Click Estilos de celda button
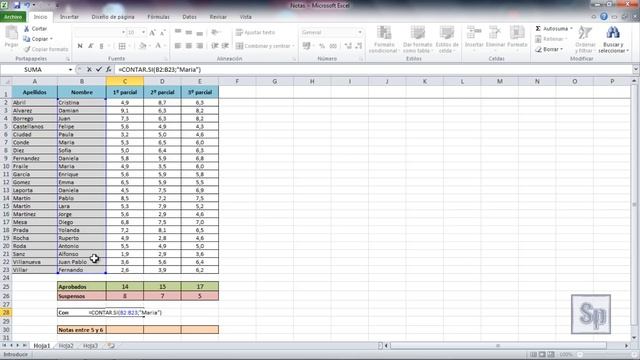Screen dimensions: 640x360 point(447,40)
